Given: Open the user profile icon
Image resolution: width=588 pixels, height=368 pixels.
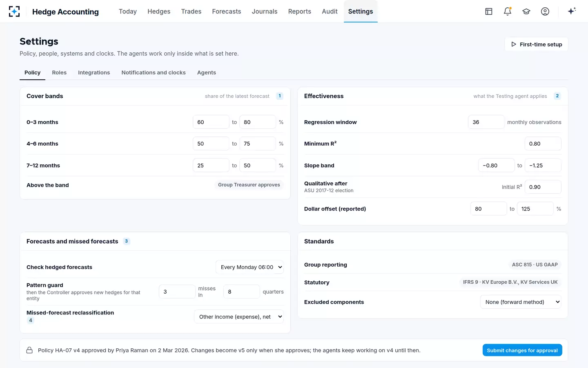Looking at the screenshot, I should point(545,11).
